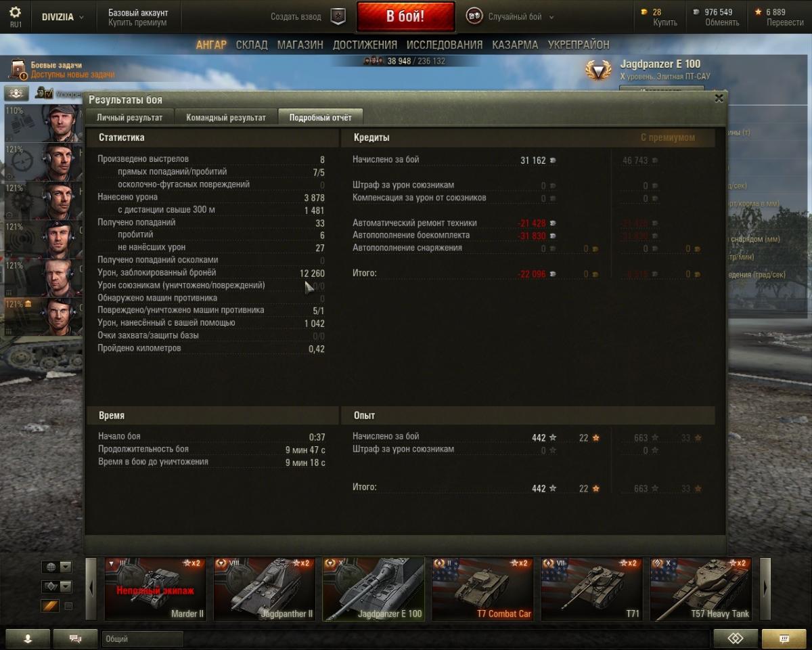Switch to the 'Личный результат' tab
Viewport: 812px width, 650px height.
129,117
